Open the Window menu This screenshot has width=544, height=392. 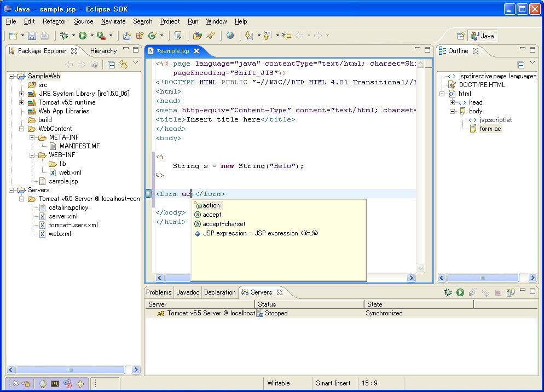(216, 21)
